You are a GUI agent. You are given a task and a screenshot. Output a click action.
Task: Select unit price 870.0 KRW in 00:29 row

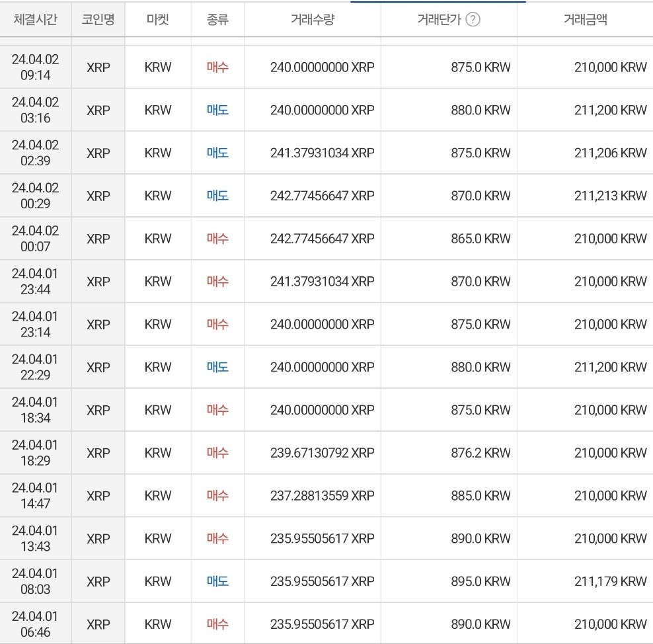click(x=480, y=196)
